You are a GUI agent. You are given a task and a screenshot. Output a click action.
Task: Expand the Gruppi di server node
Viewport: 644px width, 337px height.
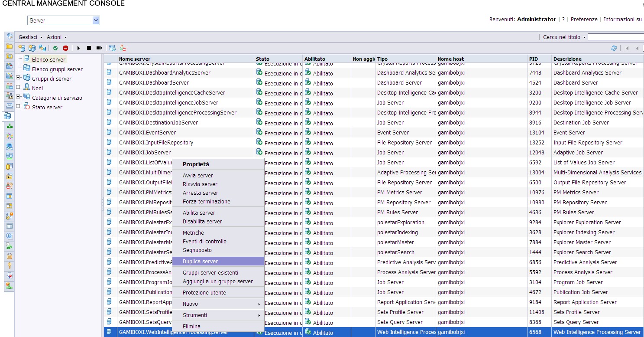click(18, 78)
